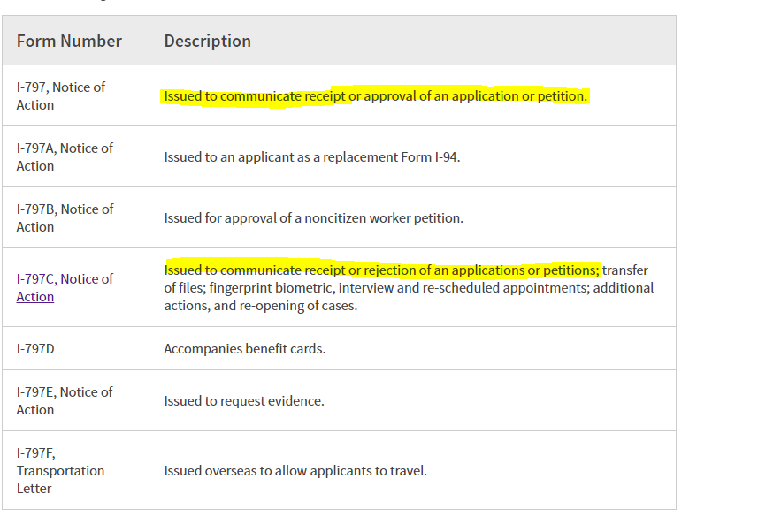758x532 pixels.
Task: Click the Accompanies benefit cards description
Action: tap(245, 349)
